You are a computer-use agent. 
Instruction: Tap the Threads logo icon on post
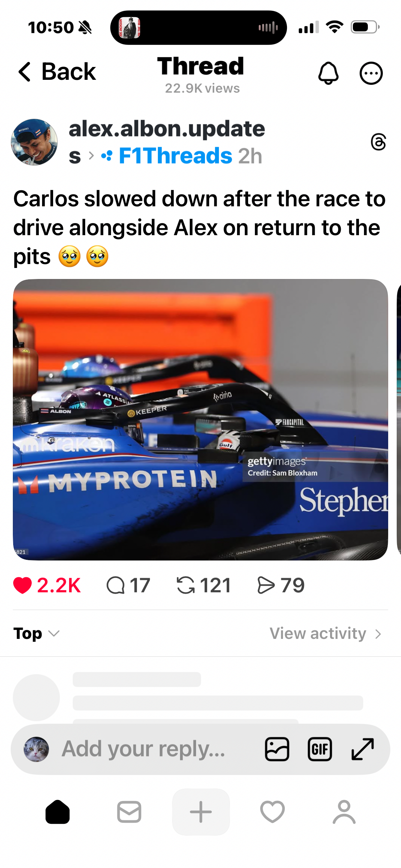pos(378,142)
